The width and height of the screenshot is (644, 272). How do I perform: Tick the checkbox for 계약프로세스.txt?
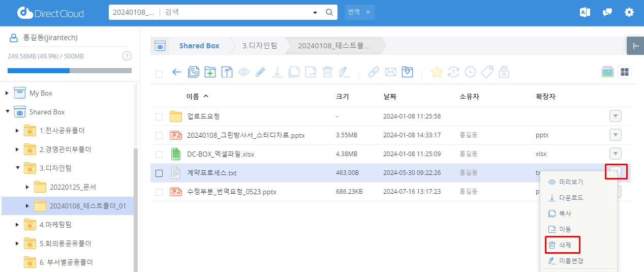pyautogui.click(x=159, y=173)
